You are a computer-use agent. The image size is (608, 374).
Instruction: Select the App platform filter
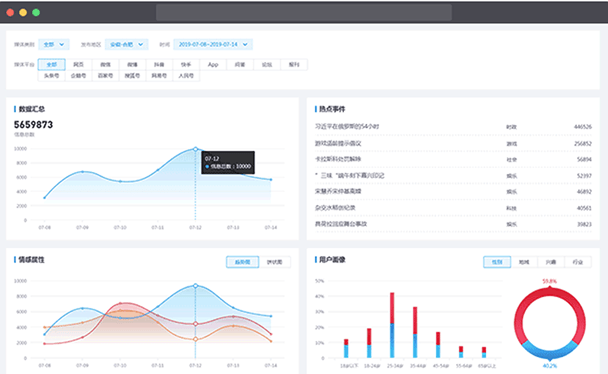pos(213,64)
